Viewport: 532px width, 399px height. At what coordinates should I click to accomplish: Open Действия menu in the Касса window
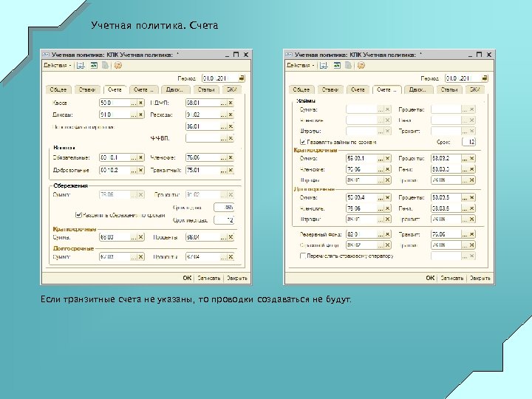pos(58,66)
